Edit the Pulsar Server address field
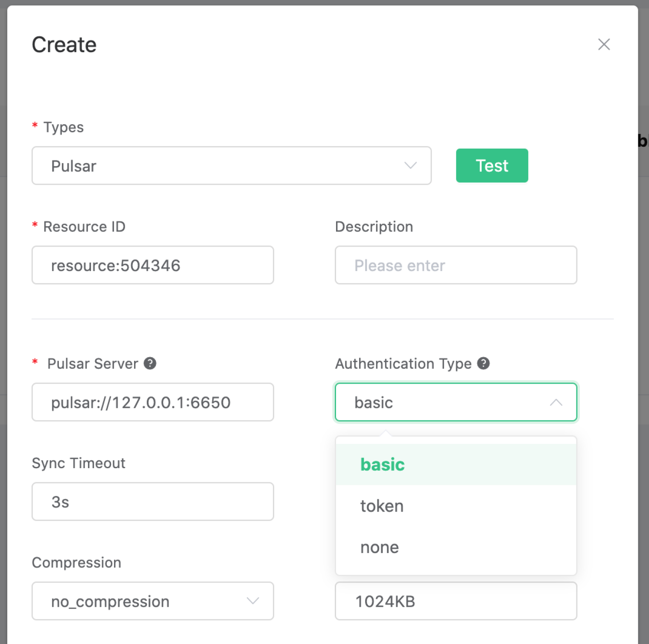Screen dimensions: 649x644 coord(153,402)
